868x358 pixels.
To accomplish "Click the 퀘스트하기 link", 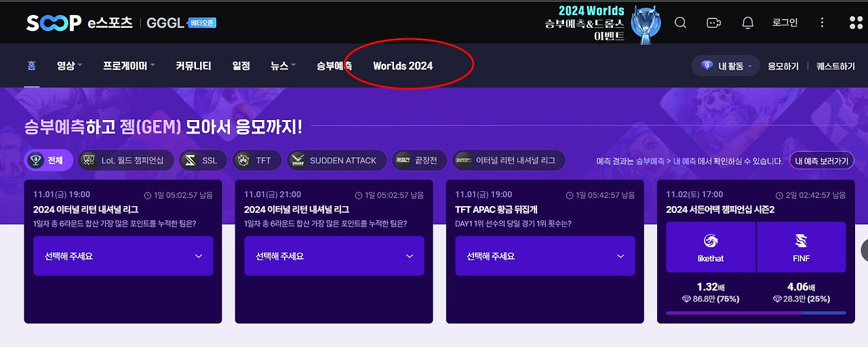I will 835,66.
